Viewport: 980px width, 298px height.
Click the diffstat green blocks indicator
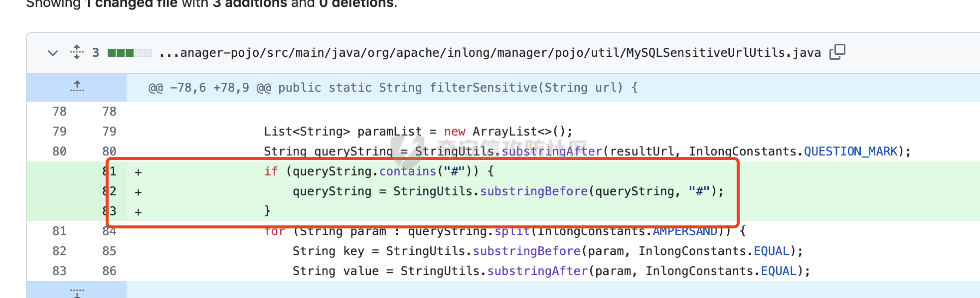tap(130, 53)
